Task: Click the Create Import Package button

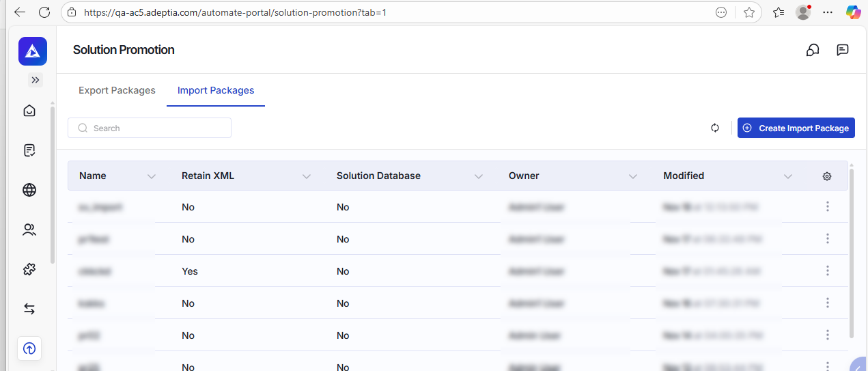Action: (x=796, y=128)
